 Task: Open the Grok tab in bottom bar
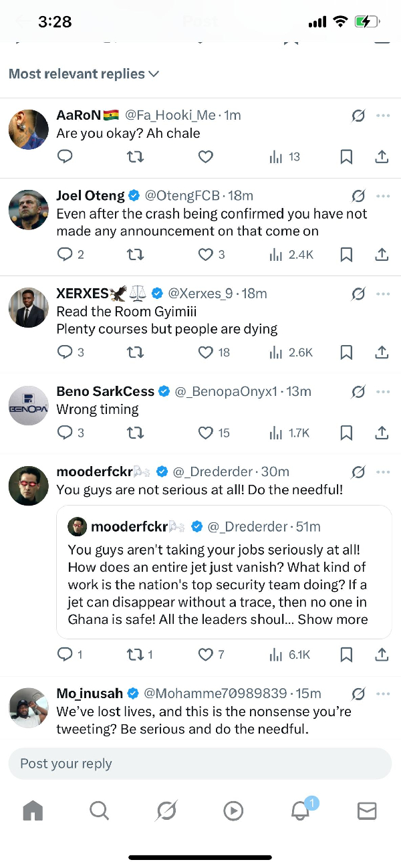click(x=166, y=811)
